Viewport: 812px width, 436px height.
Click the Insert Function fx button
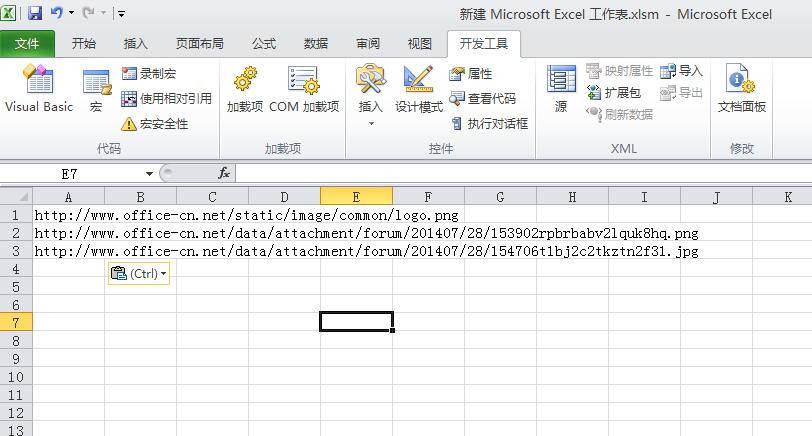click(224, 173)
